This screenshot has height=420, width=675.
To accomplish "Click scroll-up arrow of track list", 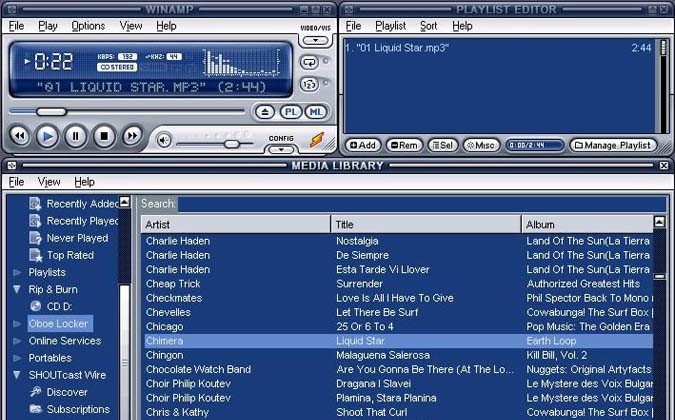I will coord(659,222).
